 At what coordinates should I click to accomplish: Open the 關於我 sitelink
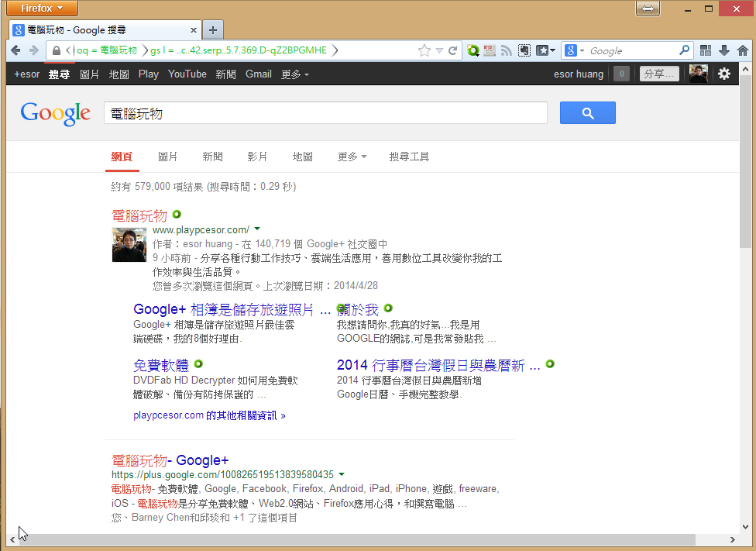[x=358, y=310]
